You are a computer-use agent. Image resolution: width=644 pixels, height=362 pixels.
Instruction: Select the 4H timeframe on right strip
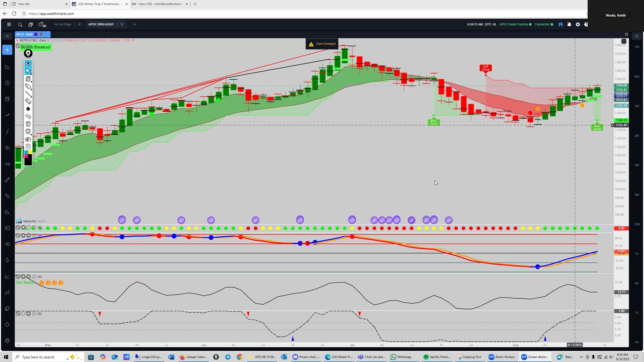pyautogui.click(x=637, y=284)
